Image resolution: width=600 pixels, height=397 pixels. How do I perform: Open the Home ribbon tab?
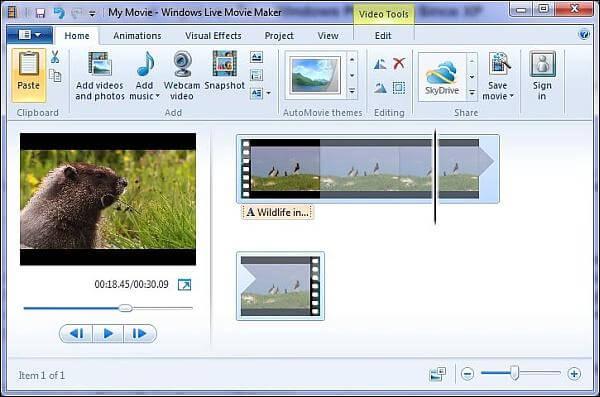(x=77, y=36)
